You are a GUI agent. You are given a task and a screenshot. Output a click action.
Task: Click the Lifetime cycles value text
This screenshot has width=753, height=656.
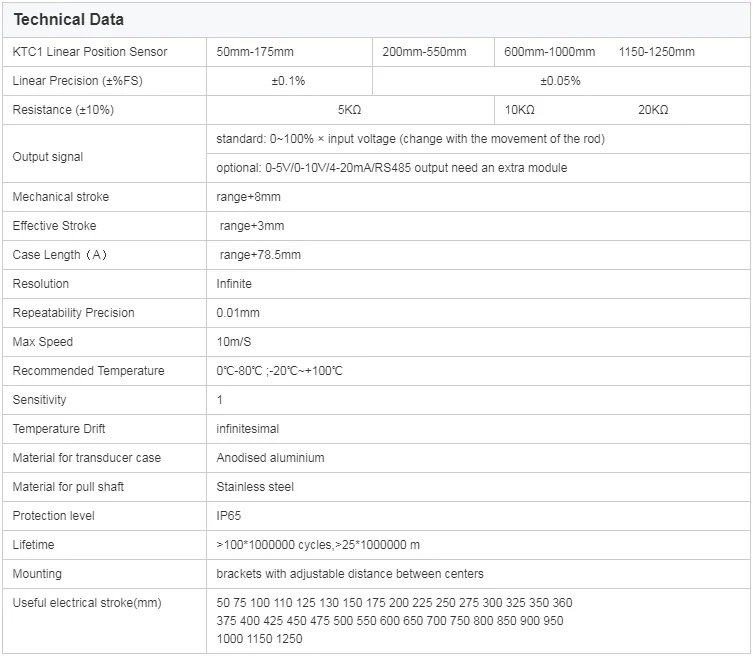(x=318, y=545)
